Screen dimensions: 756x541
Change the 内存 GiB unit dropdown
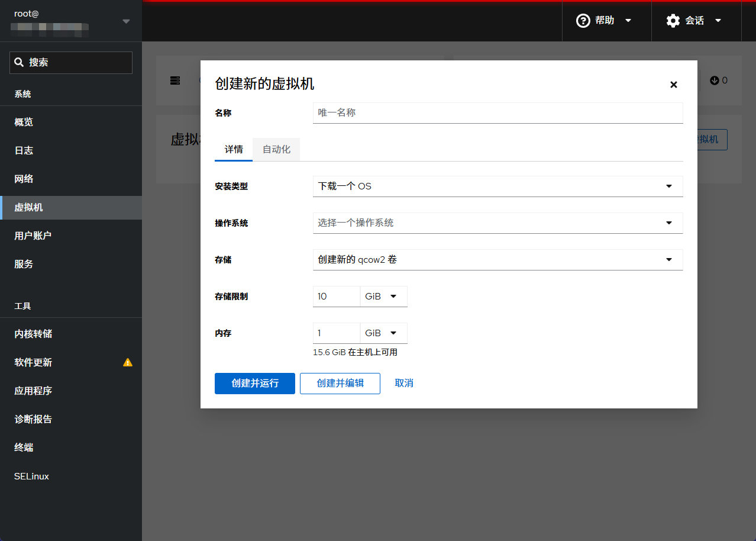tap(383, 333)
